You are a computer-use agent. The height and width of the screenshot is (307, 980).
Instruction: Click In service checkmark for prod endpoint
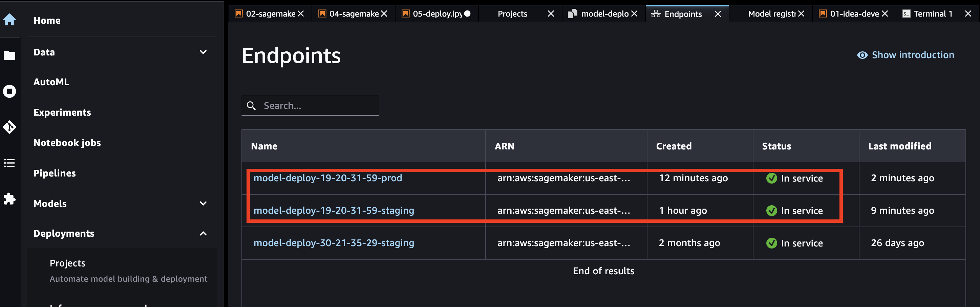pyautogui.click(x=771, y=178)
